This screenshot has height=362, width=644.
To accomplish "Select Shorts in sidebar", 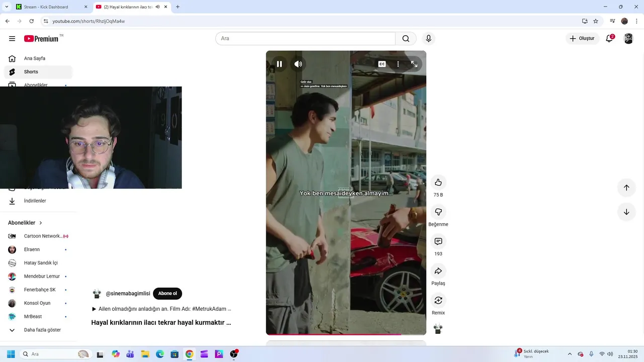I will click(38, 72).
